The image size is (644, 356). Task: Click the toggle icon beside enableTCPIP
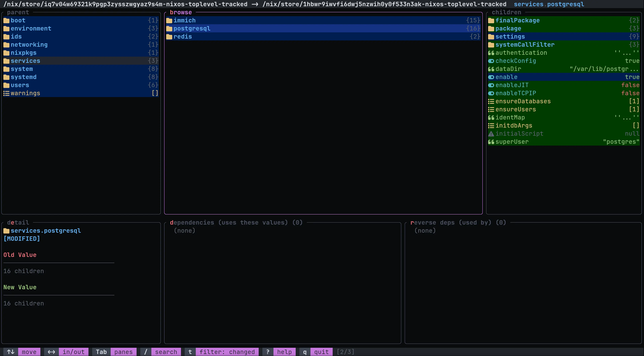(491, 93)
